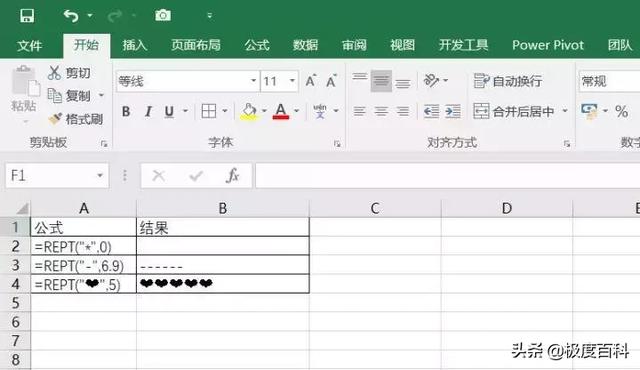Click the 复制 copy button

tap(69, 96)
